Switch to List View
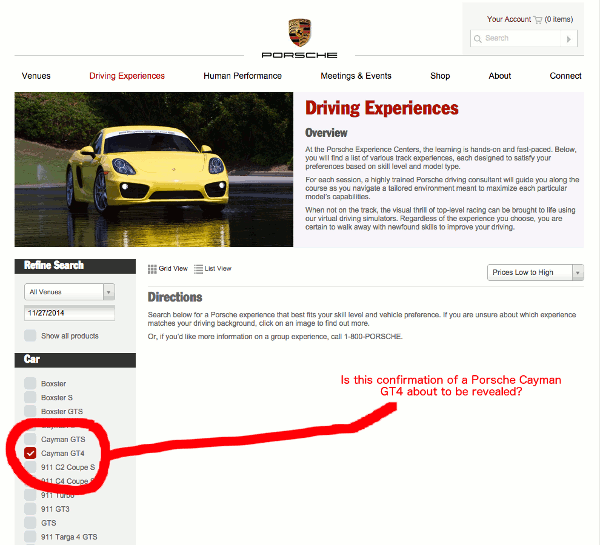600x545 pixels. [213, 269]
